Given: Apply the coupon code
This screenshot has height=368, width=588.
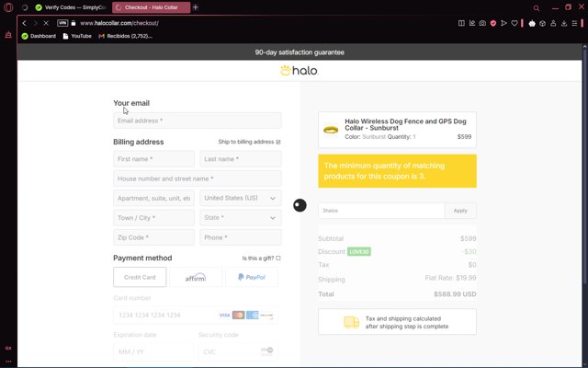Looking at the screenshot, I should point(460,211).
